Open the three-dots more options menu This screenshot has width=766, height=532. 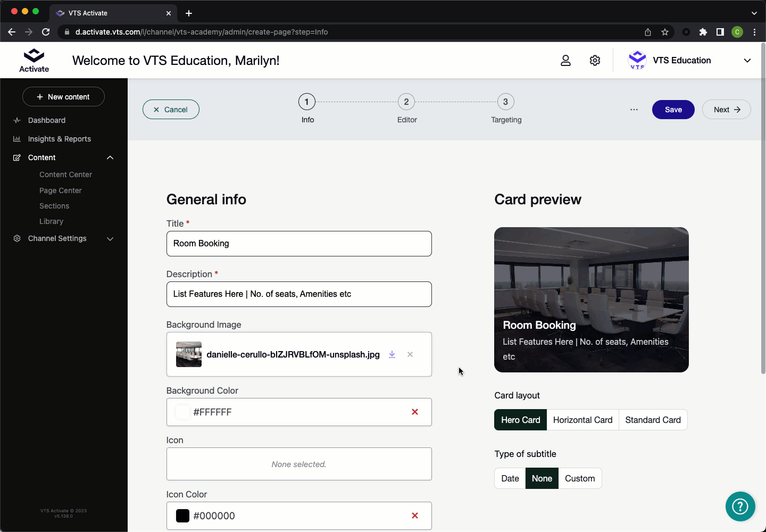(x=634, y=110)
